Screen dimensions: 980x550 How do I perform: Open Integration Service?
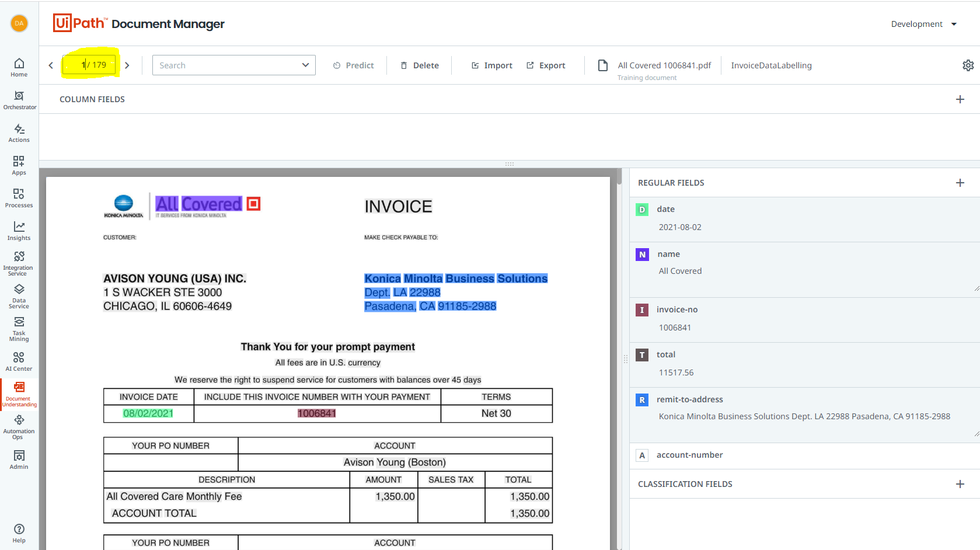(x=19, y=263)
